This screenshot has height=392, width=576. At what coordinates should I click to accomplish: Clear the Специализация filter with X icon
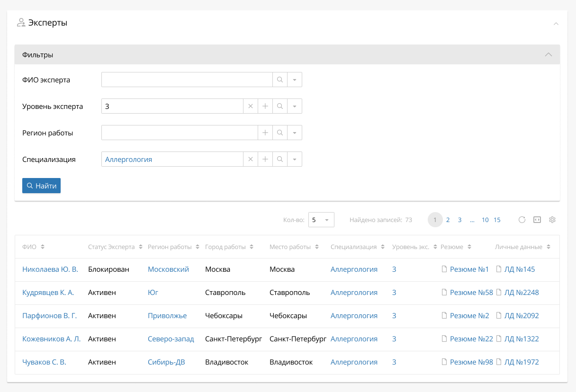[251, 160]
